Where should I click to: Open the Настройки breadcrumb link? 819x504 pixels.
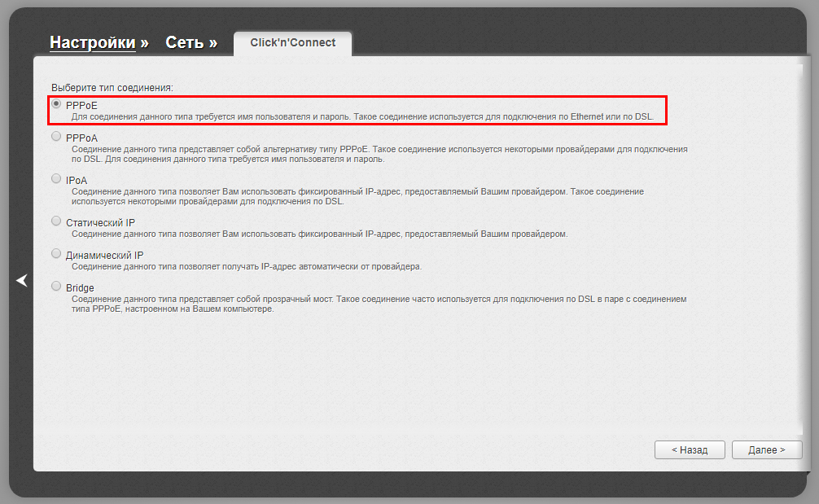click(x=93, y=42)
